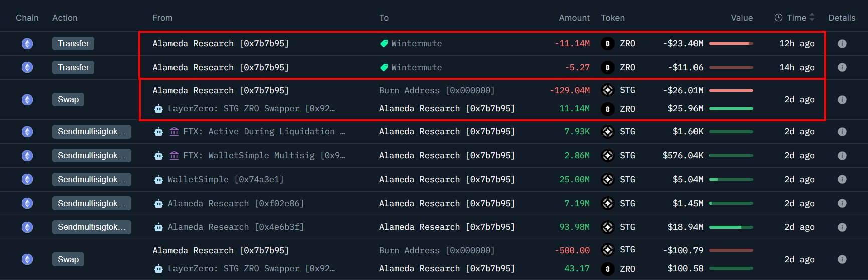Click Ethereum chain icon in 12h ago row
Screen dimensions: 868x280
[27, 44]
